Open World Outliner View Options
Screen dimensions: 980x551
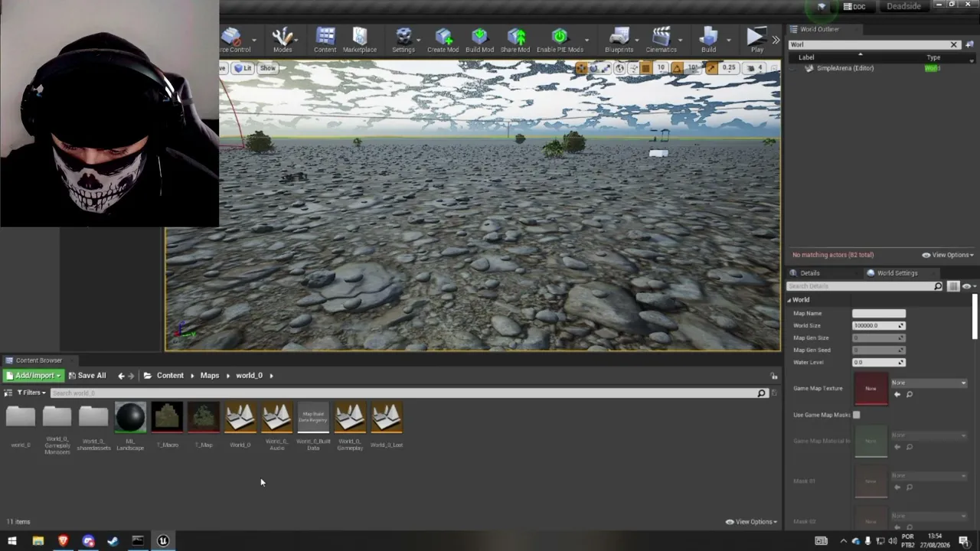(x=947, y=255)
